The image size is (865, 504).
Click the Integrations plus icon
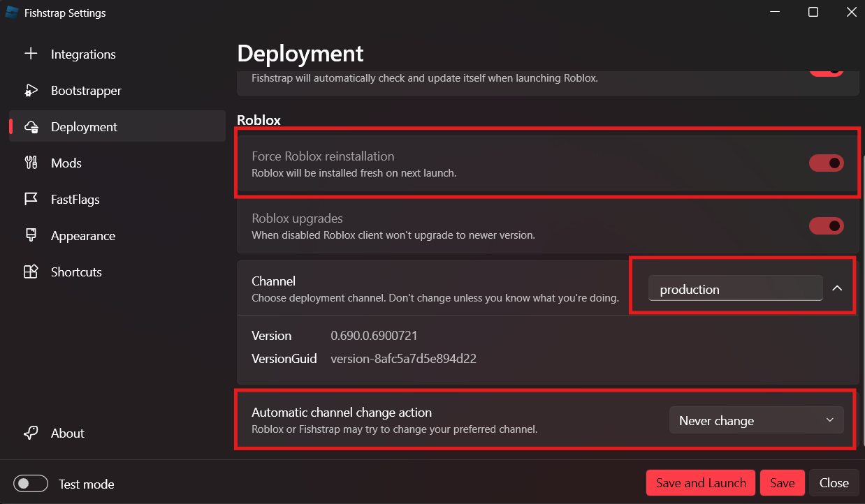[31, 54]
